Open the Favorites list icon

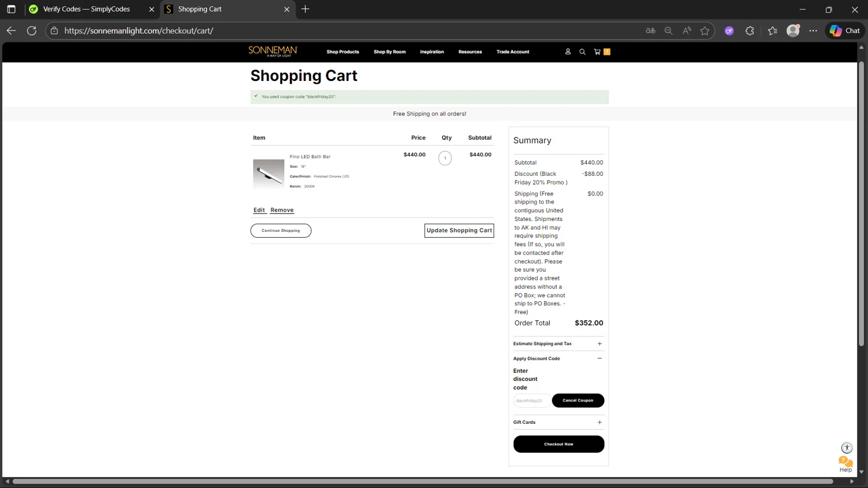[x=773, y=31]
